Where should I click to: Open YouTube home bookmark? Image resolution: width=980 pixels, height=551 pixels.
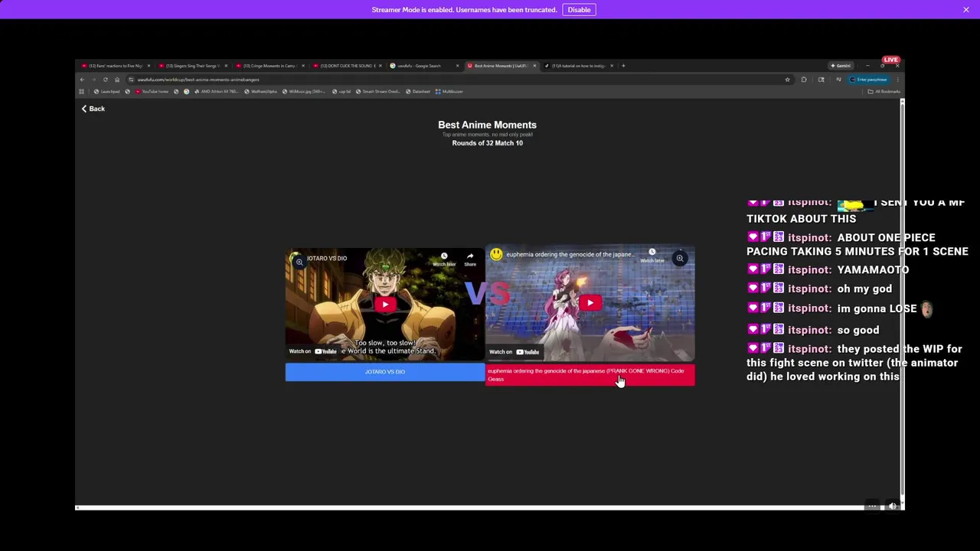pyautogui.click(x=152, y=92)
